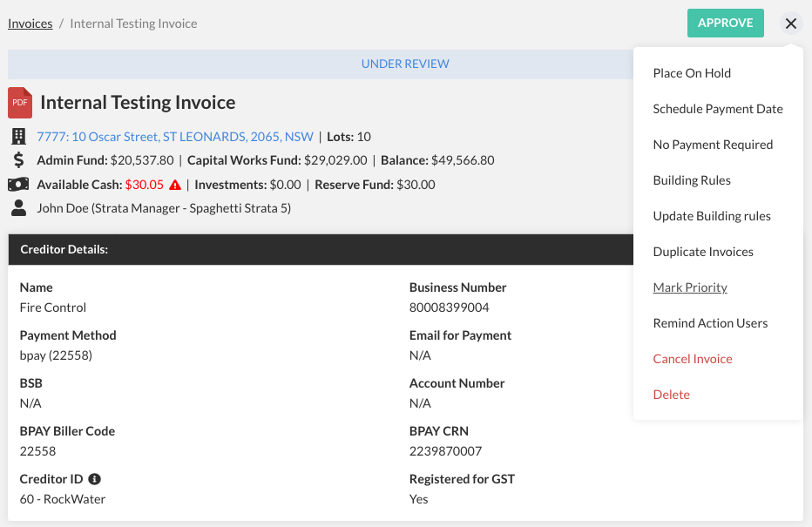Approve the invoice

point(725,23)
